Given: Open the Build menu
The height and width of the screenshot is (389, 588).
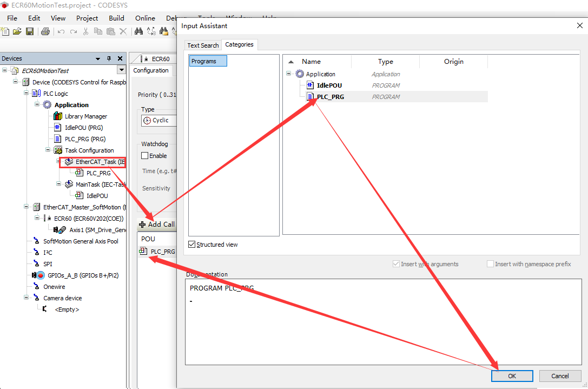Looking at the screenshot, I should (117, 18).
